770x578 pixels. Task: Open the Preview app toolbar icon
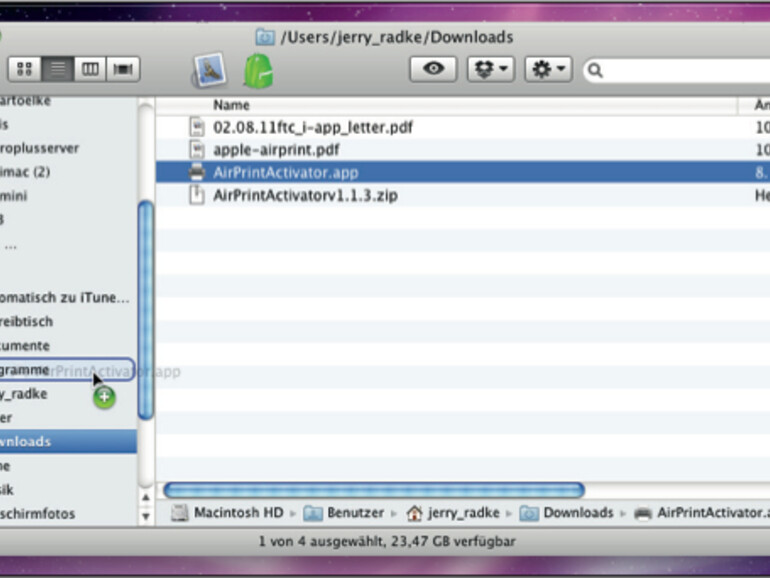tap(209, 71)
